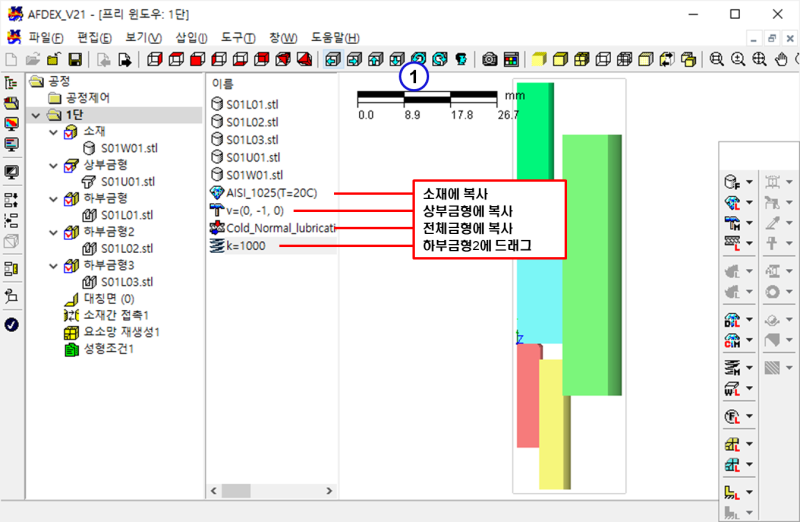Image resolution: width=800 pixels, height=522 pixels.
Task: Click the Save disk icon in toolbar
Action: (x=75, y=60)
